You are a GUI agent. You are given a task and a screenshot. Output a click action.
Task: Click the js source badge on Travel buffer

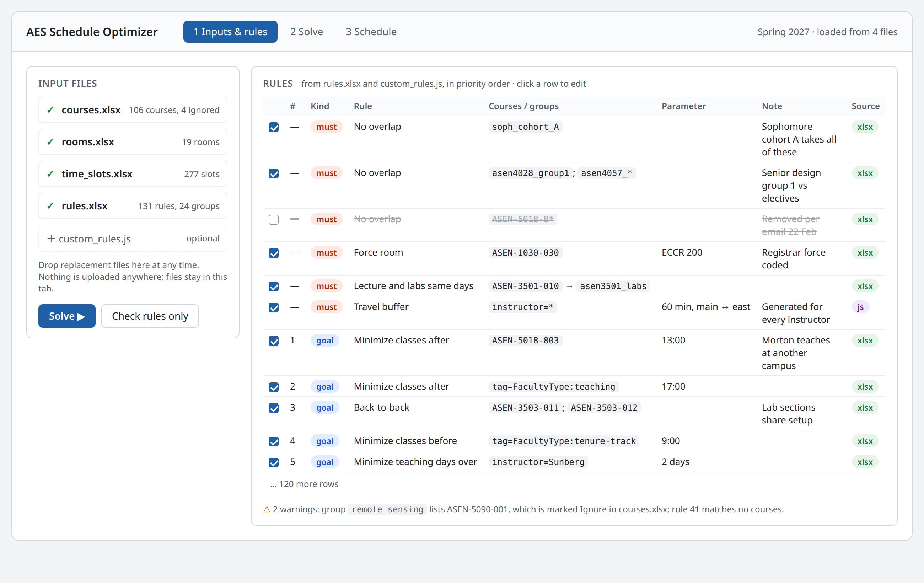pyautogui.click(x=860, y=307)
